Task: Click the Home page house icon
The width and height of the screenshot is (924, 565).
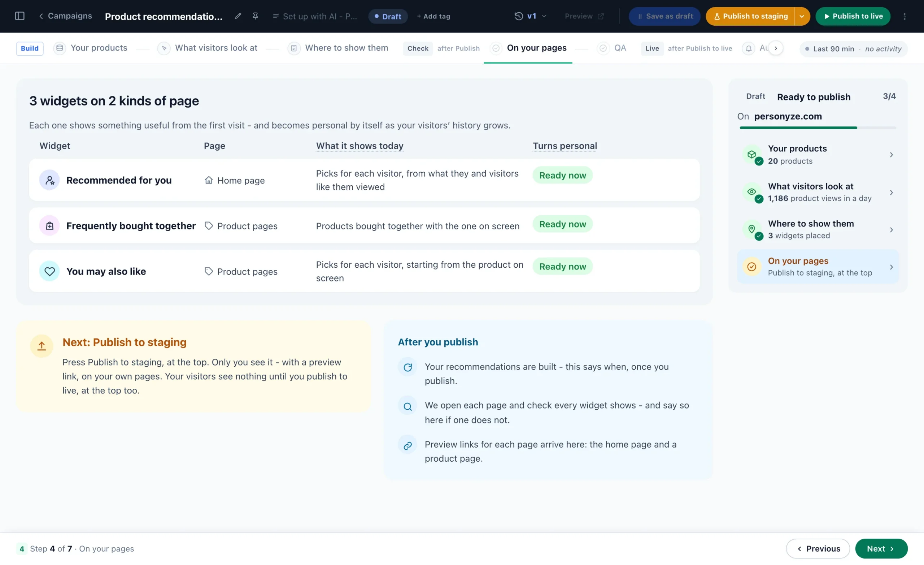Action: click(x=209, y=180)
